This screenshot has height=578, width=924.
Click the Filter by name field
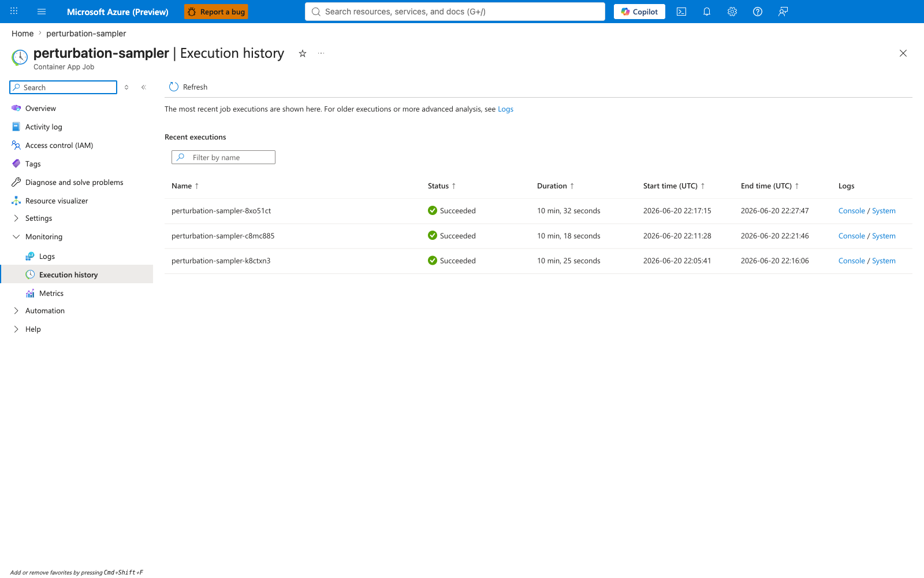223,157
